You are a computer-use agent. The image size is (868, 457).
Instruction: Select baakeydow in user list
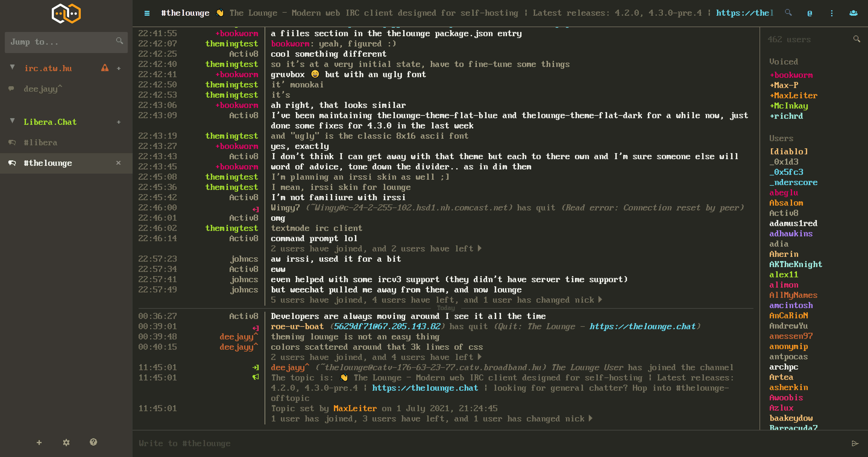pyautogui.click(x=791, y=418)
